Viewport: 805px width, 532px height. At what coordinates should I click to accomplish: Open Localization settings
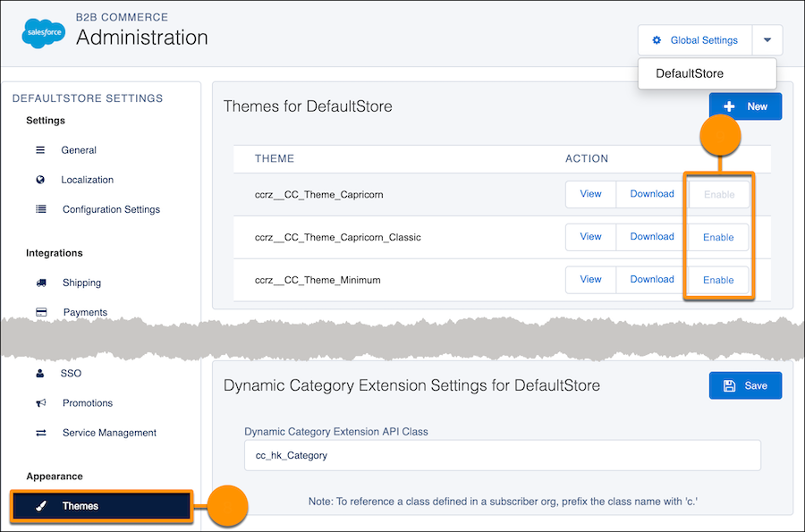click(x=88, y=180)
